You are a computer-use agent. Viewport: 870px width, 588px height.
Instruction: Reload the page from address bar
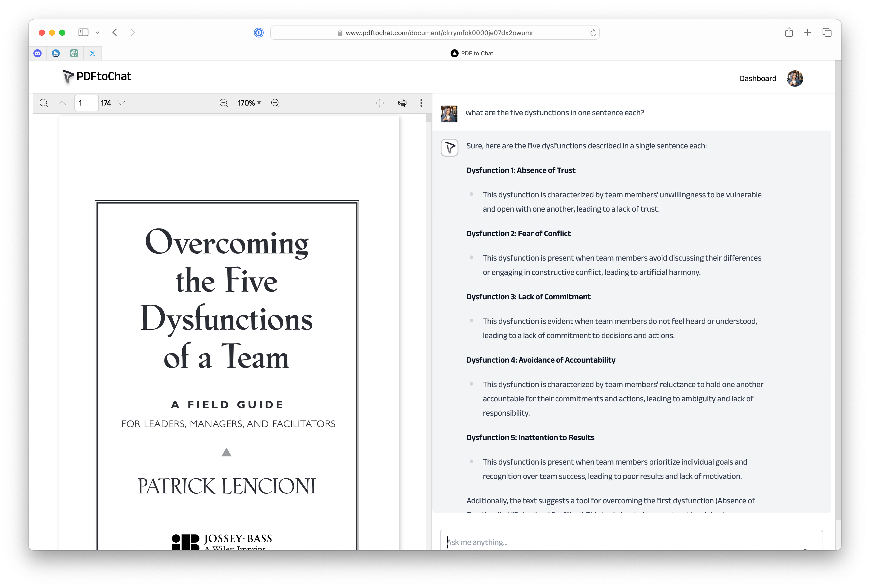pyautogui.click(x=593, y=33)
